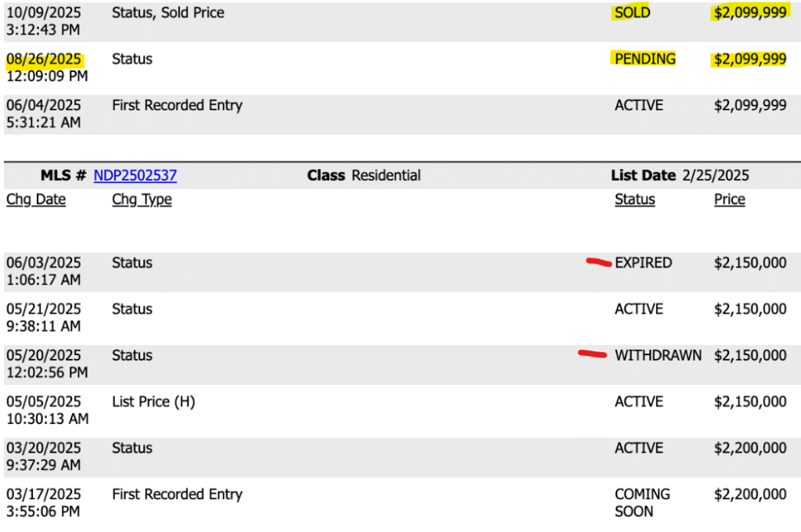Click the List Price (H) change type
Screen dimensions: 801x532
pyautogui.click(x=153, y=402)
